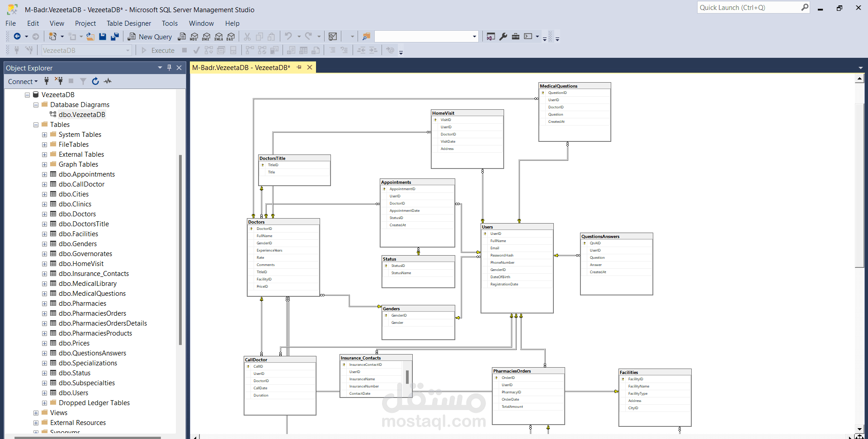Expand the dbo.Appointments table node
Viewport: 868px width, 439px height.
click(x=44, y=174)
